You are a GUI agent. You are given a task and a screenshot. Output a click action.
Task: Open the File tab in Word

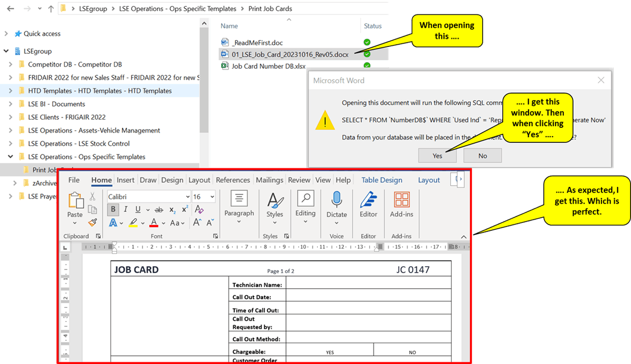click(x=74, y=180)
